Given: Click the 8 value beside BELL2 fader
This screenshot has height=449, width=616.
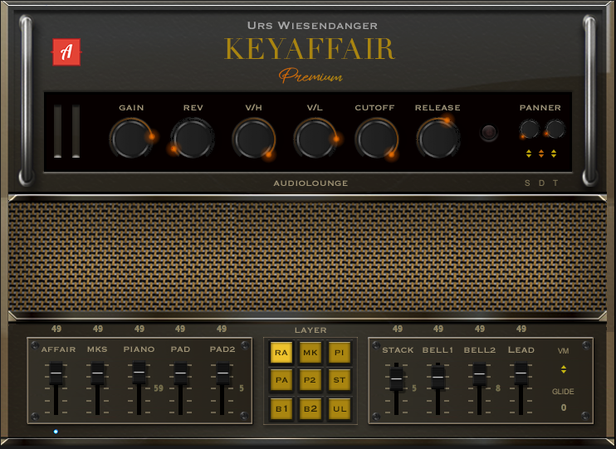Looking at the screenshot, I should point(498,389).
